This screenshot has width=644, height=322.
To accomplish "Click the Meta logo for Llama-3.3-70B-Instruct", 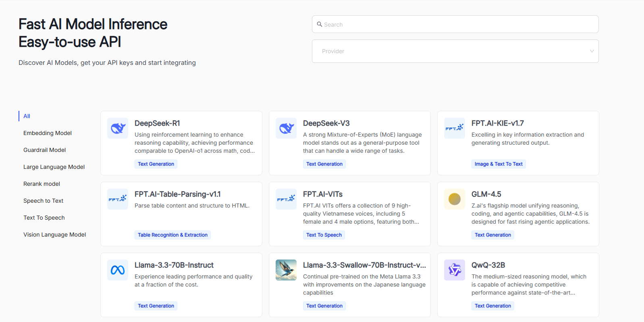I will (x=118, y=270).
